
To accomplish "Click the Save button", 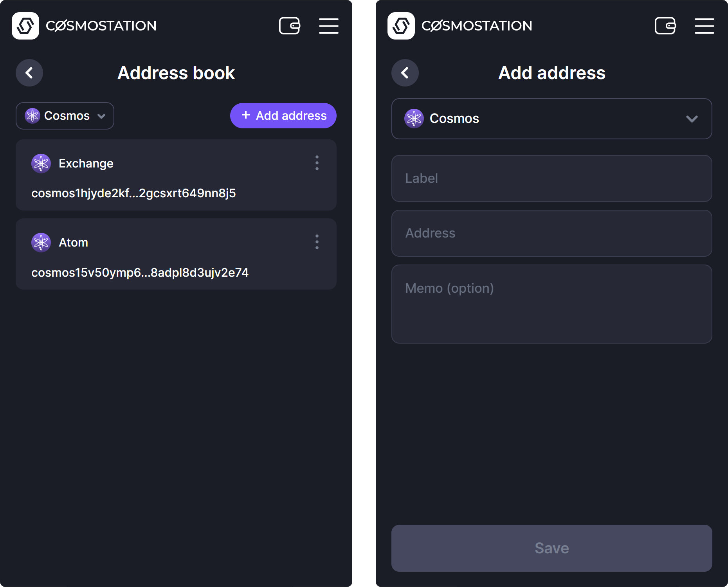I will point(552,548).
